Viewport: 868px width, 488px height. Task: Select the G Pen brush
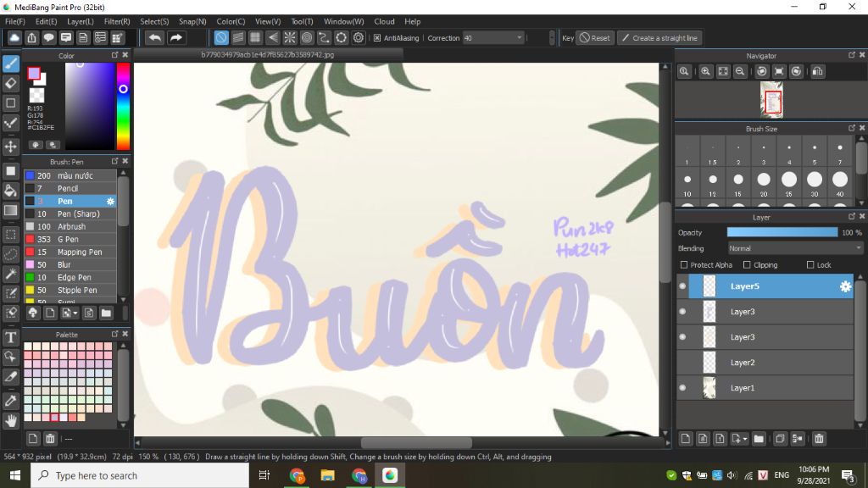(70, 239)
